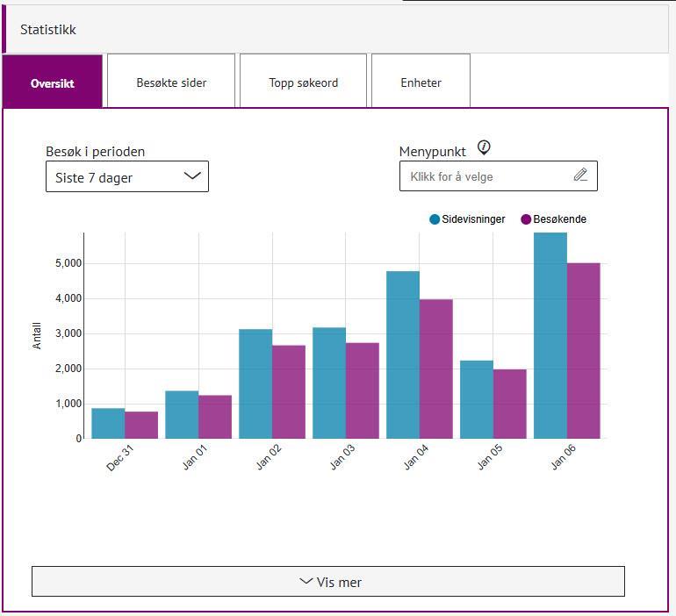Click the info icon beside Menypunkt

click(484, 147)
